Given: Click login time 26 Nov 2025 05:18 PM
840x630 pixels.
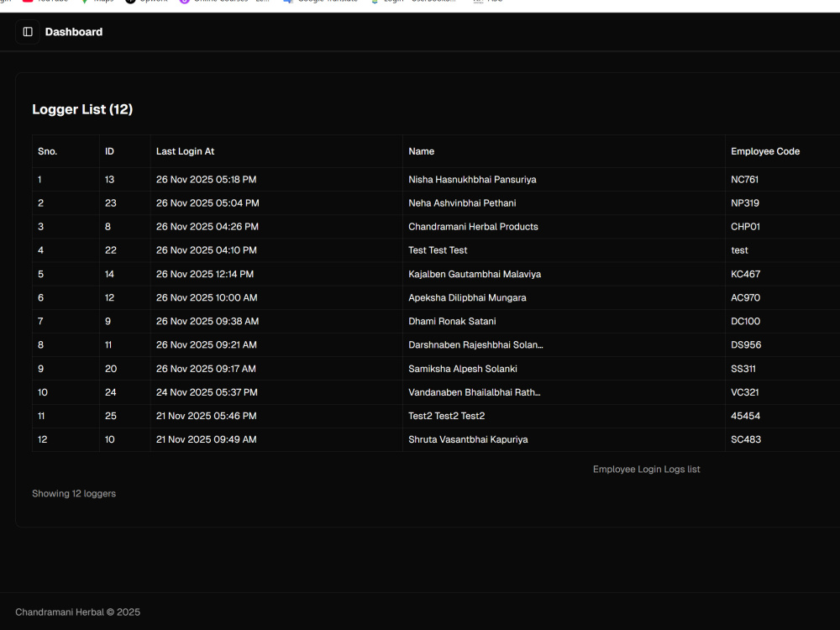Looking at the screenshot, I should (206, 180).
